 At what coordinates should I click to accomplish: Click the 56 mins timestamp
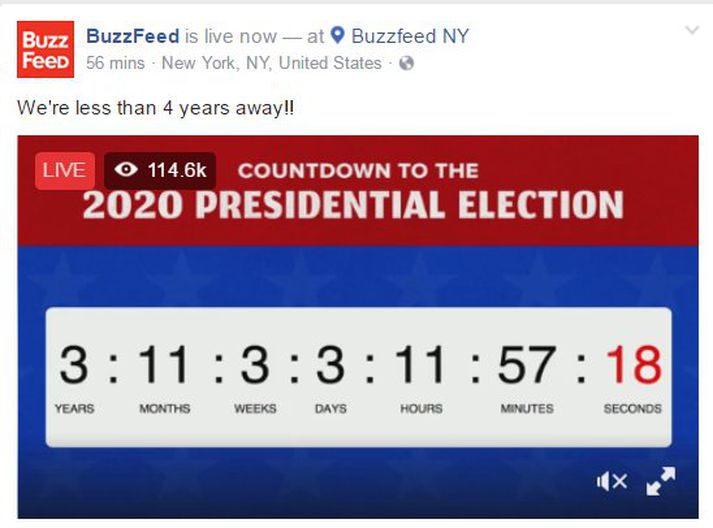tap(115, 63)
